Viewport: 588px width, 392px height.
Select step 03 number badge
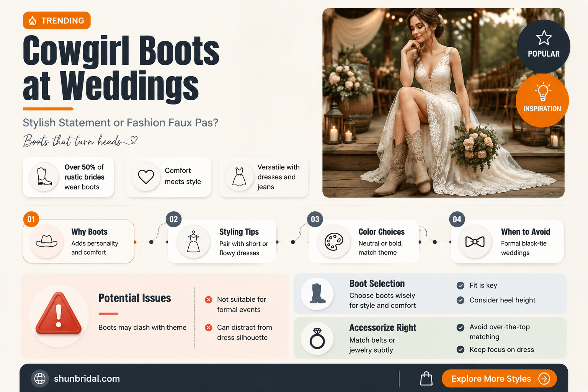click(x=315, y=219)
